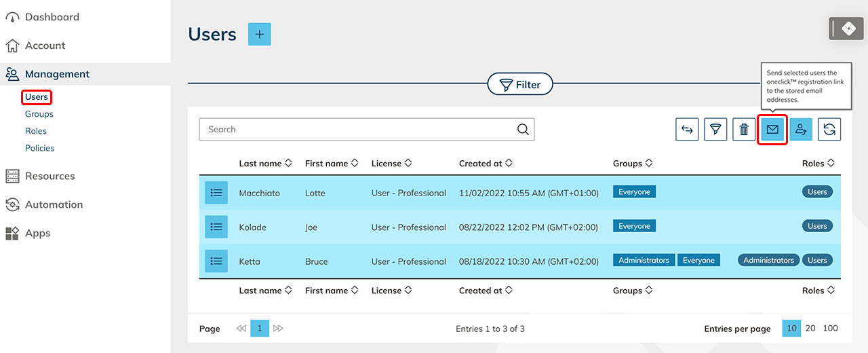Expand the Filter panel
Viewport: 868px width, 353px height.
pos(520,85)
